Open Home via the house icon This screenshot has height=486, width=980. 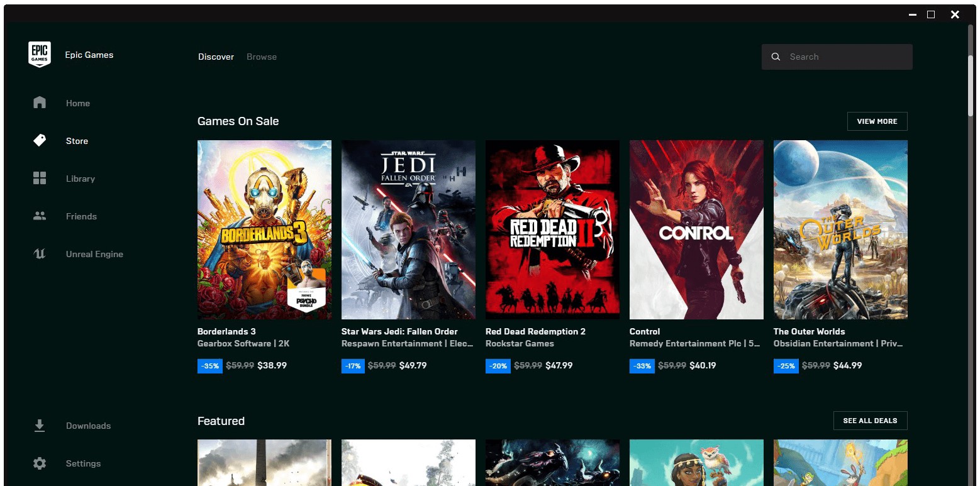[40, 102]
